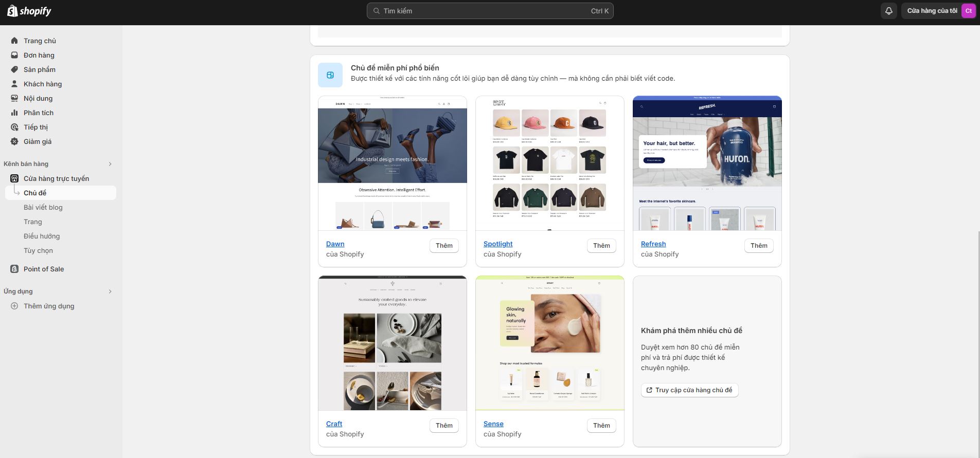This screenshot has height=458, width=980.
Task: Click the Phân tích chart icon
Action: tap(14, 113)
